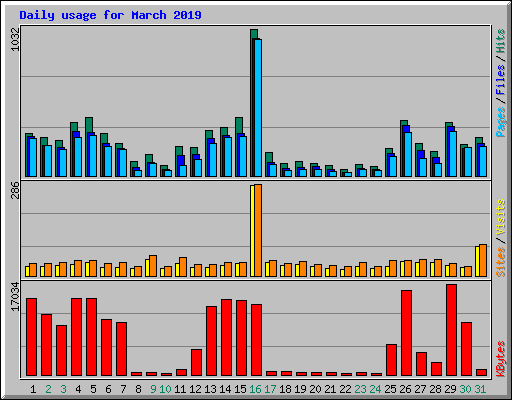The height and width of the screenshot is (400, 512).
Task: Click the day 12 red KBytes bar
Action: pos(196,363)
